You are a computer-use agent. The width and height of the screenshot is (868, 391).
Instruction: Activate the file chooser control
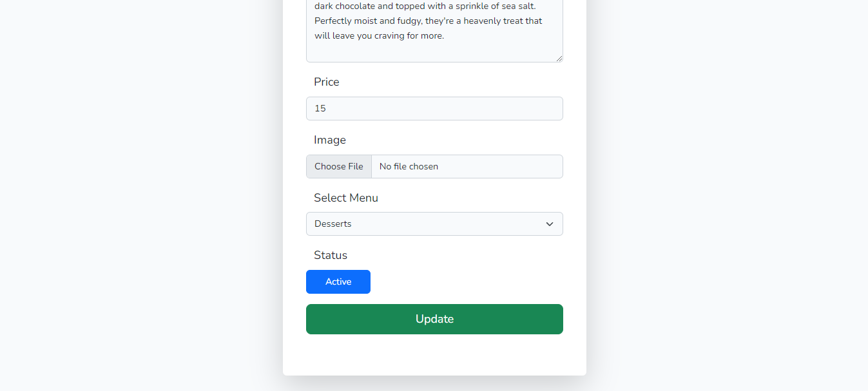coord(338,166)
